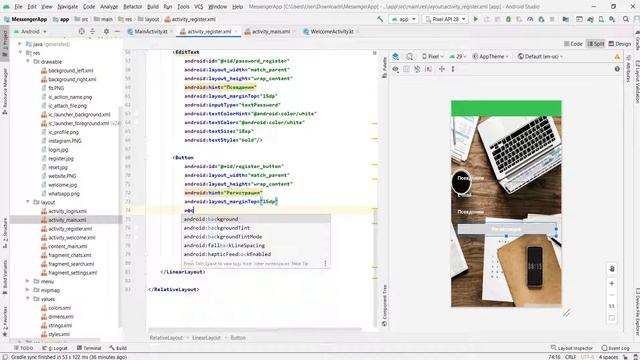Open the Default (en-us) locale dropdown
This screenshot has height=360, width=640.
pyautogui.click(x=540, y=56)
